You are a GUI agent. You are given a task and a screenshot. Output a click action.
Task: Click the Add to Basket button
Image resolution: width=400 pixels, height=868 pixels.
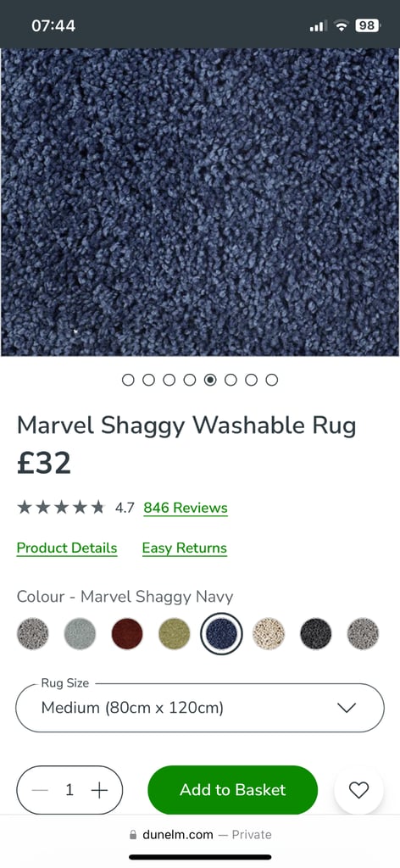tap(233, 790)
